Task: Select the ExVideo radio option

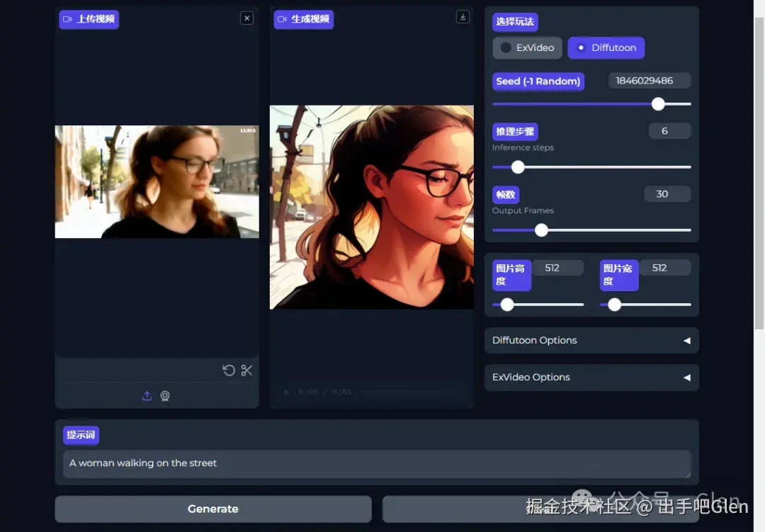Action: (528, 48)
